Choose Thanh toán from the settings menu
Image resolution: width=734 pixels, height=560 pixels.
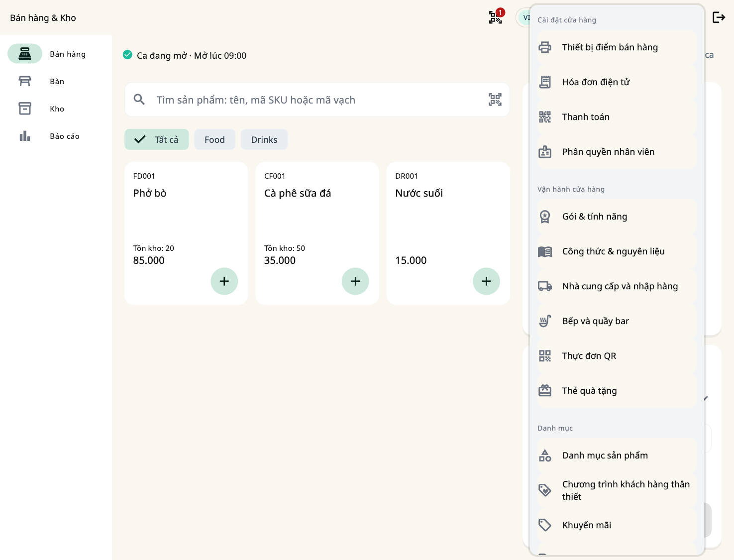(x=617, y=117)
